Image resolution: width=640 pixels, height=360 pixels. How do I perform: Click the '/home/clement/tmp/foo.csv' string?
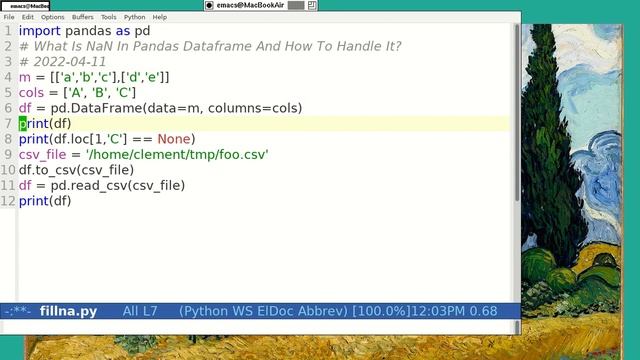pos(177,155)
